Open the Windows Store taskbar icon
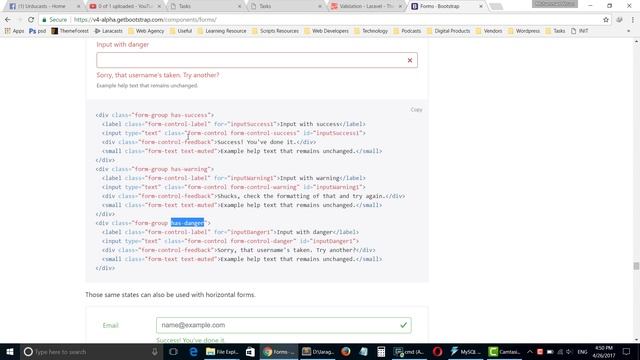Image resolution: width=640 pixels, height=360 pixels. coord(250,352)
